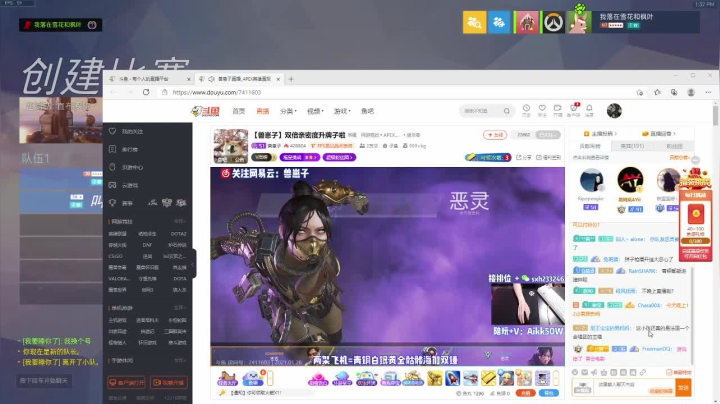This screenshot has width=720, height=404.
Task: Open browser profile icon in toolbar
Action: click(x=691, y=92)
